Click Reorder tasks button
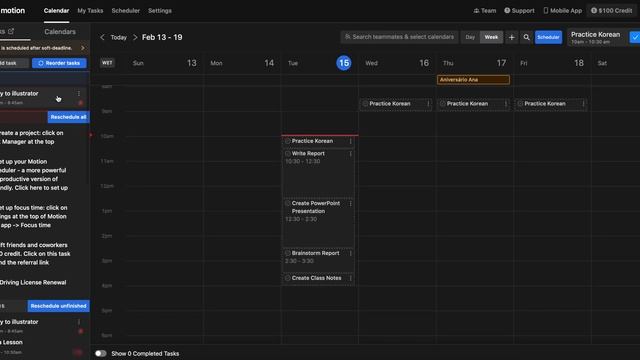This screenshot has width=640, height=360. coord(59,63)
